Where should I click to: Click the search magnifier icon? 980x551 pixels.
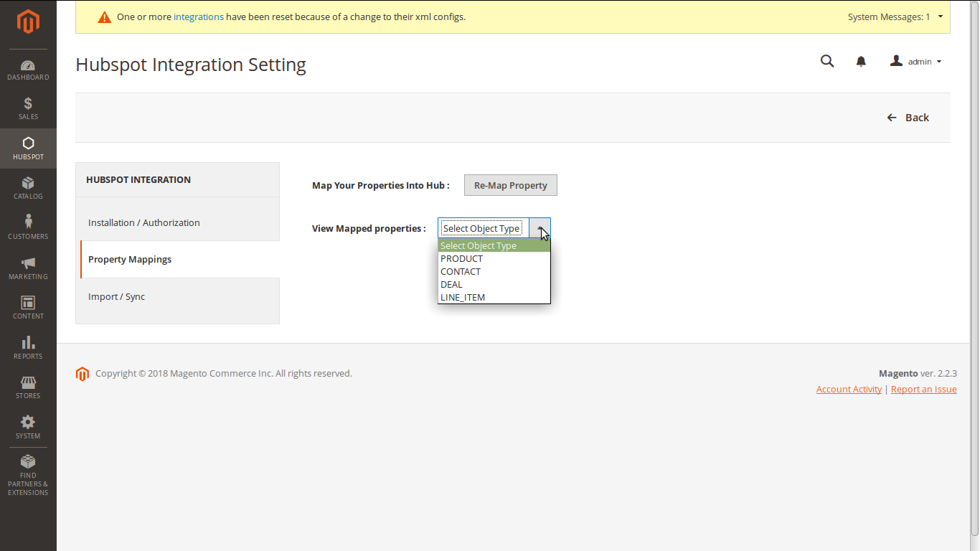coord(827,61)
